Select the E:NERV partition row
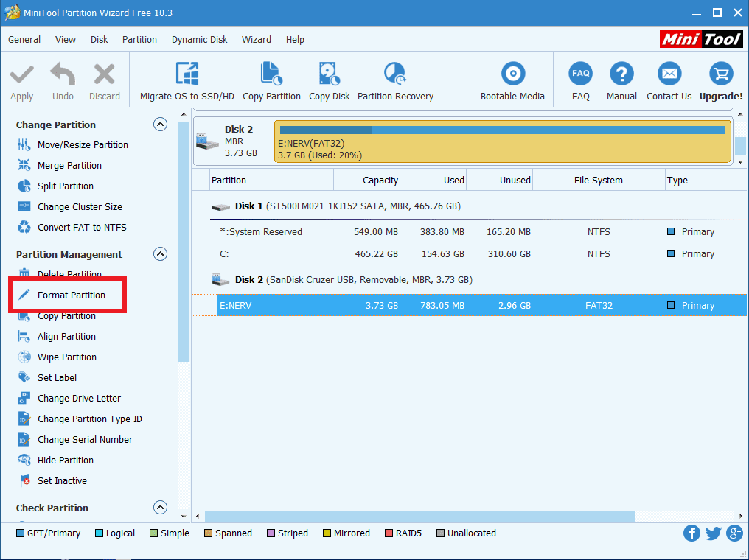The width and height of the screenshot is (749, 560). point(469,306)
